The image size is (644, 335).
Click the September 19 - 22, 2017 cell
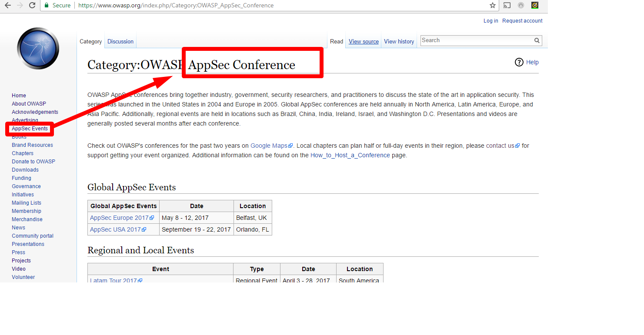197,229
